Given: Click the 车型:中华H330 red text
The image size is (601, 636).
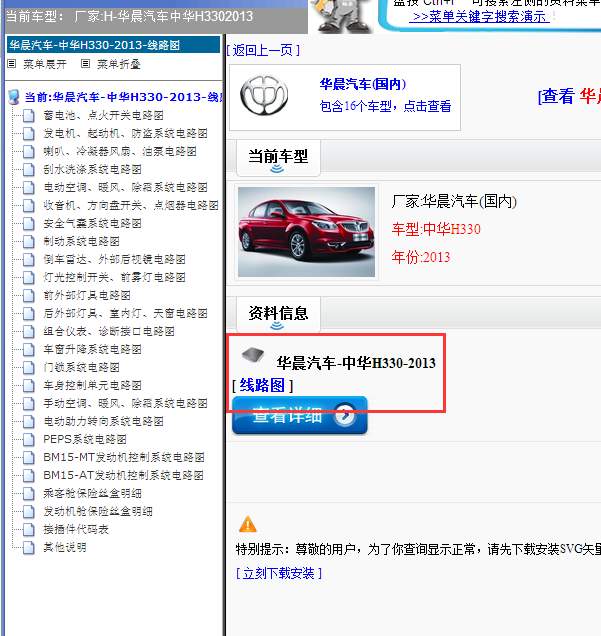Looking at the screenshot, I should point(436,229).
